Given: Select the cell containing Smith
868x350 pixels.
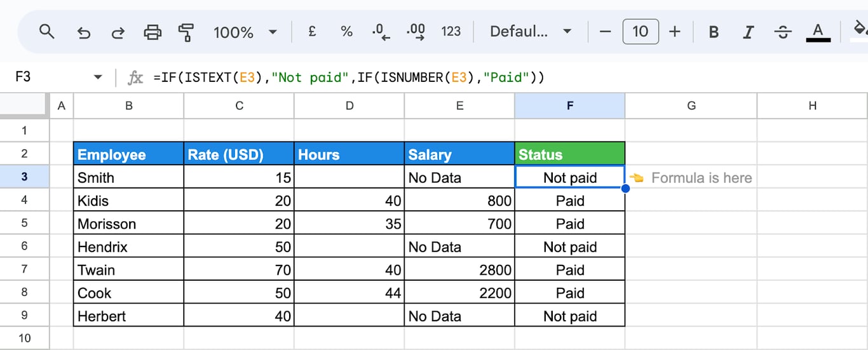Looking at the screenshot, I should 129,177.
